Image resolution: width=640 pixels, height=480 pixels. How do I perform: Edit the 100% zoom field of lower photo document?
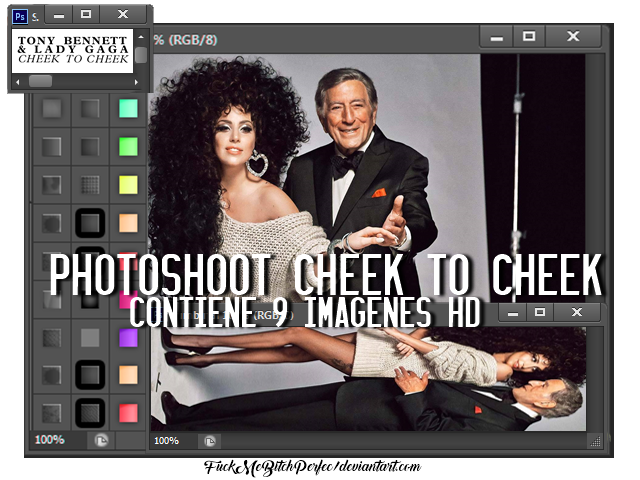click(x=167, y=441)
